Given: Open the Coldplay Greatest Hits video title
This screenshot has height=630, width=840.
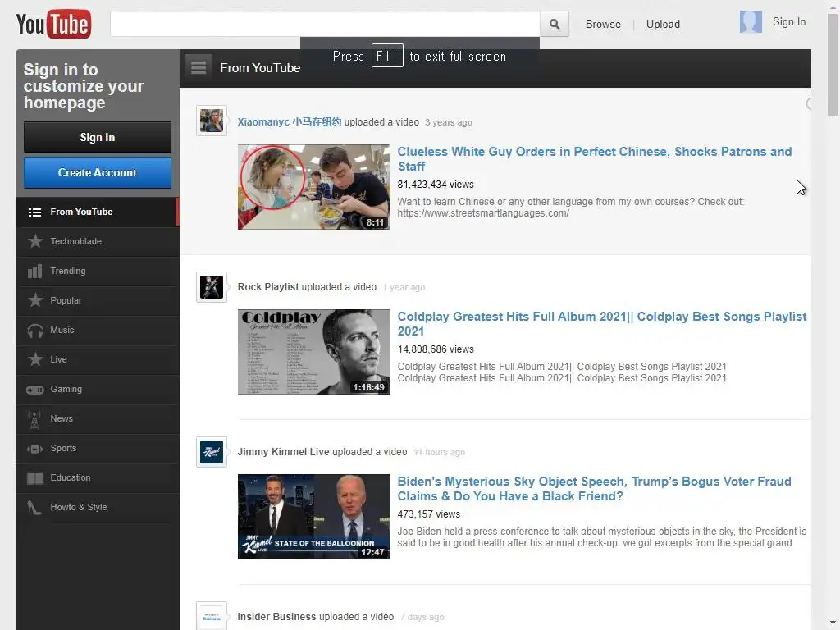Looking at the screenshot, I should click(601, 323).
